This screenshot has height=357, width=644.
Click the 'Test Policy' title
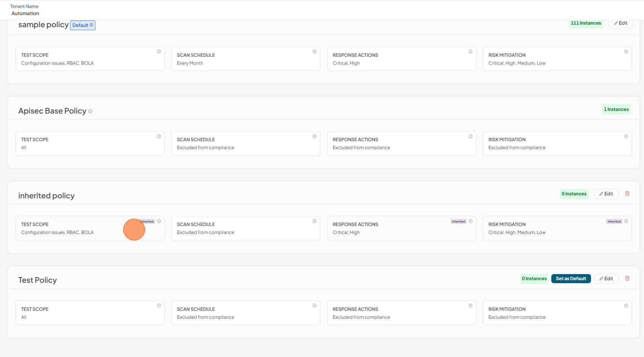coord(37,280)
